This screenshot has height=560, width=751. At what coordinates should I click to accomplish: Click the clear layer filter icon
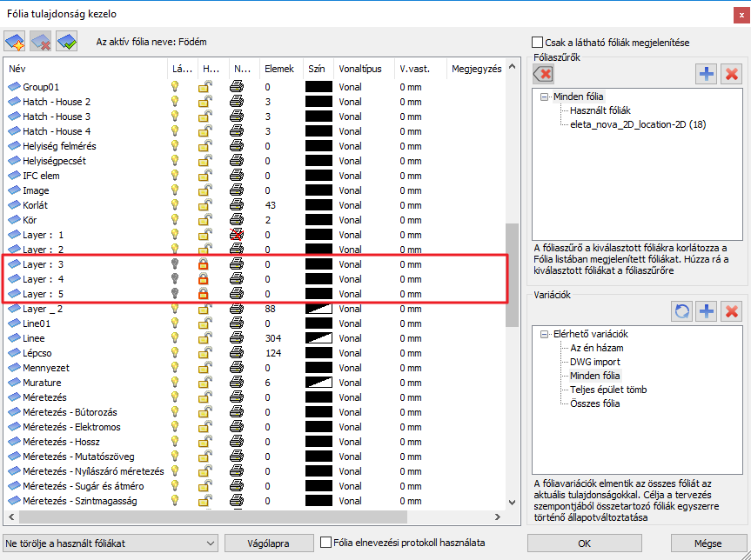coord(541,75)
